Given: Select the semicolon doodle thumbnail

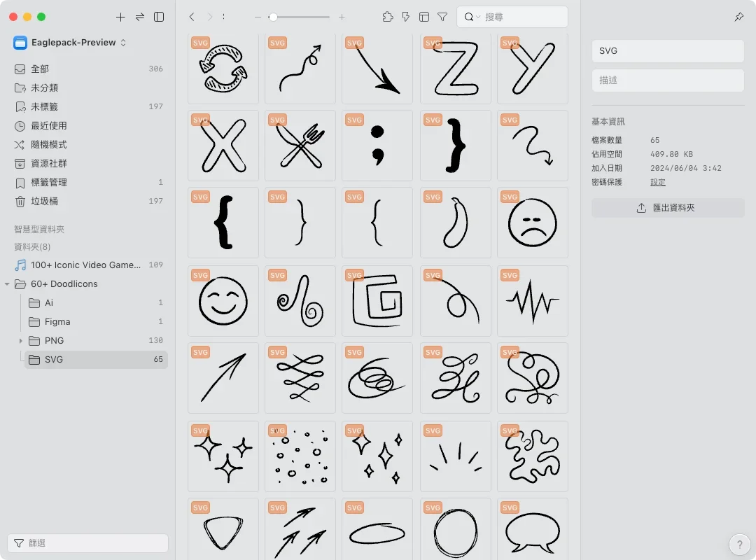Looking at the screenshot, I should pyautogui.click(x=377, y=146).
